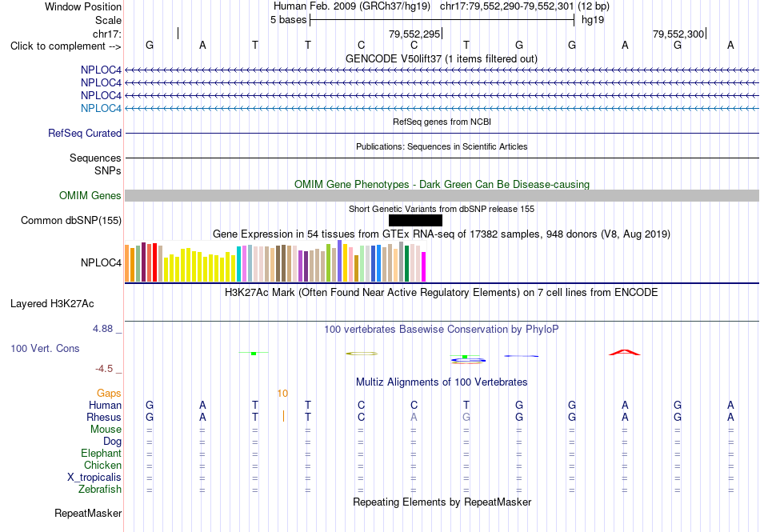This screenshot has height=532, width=760.
Task: Click the Mouse alignment row label
Action: pos(106,430)
